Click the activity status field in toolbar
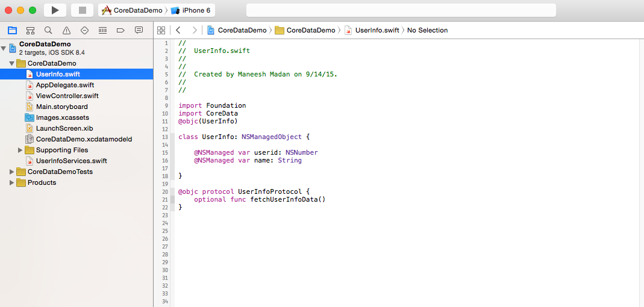644x307 pixels. [x=401, y=10]
